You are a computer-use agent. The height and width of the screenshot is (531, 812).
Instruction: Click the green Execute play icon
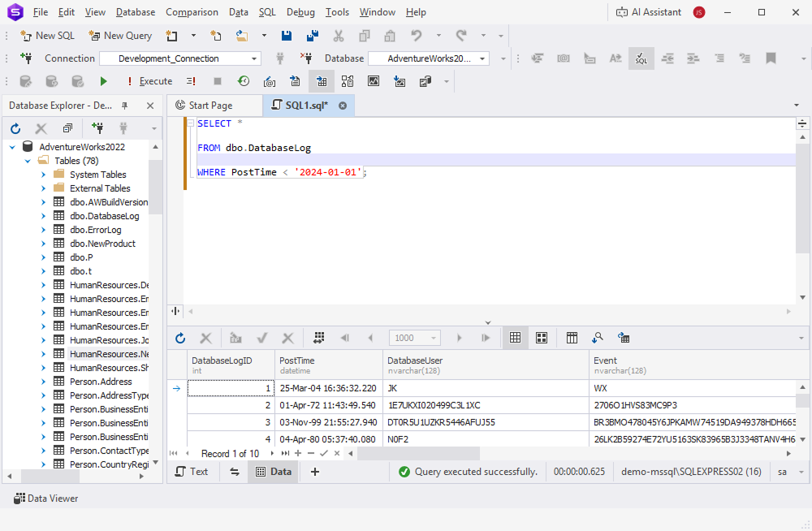pos(103,81)
